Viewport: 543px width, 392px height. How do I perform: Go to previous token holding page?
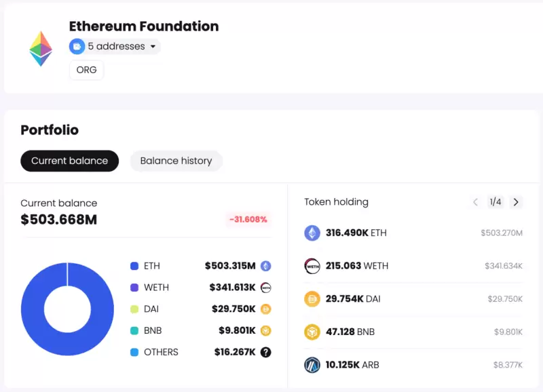pyautogui.click(x=475, y=202)
